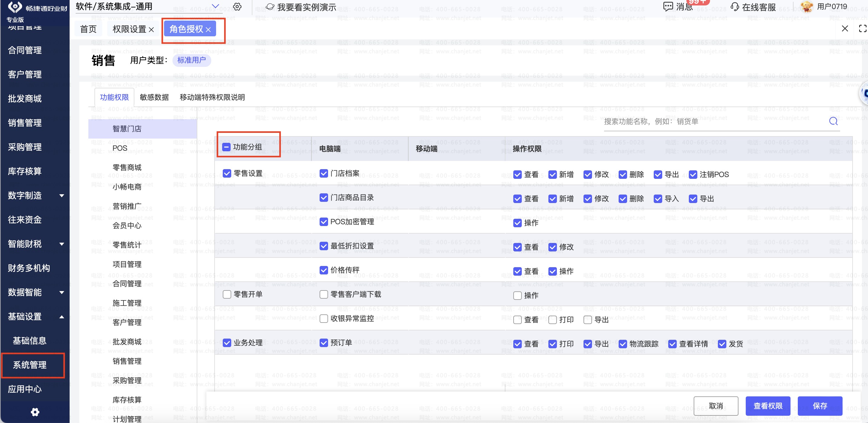Image resolution: width=868 pixels, height=423 pixels.
Task: Select POS in the module list
Action: (120, 148)
